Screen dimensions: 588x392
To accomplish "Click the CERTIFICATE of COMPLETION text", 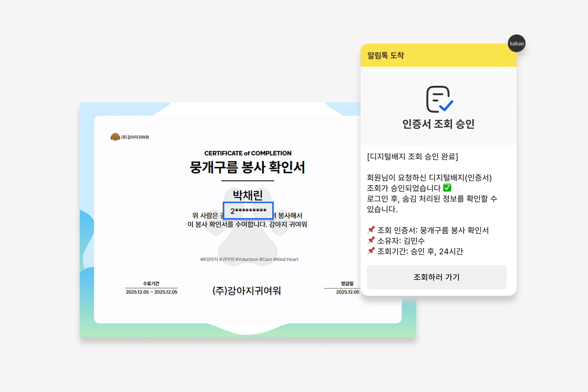I will tap(248, 153).
